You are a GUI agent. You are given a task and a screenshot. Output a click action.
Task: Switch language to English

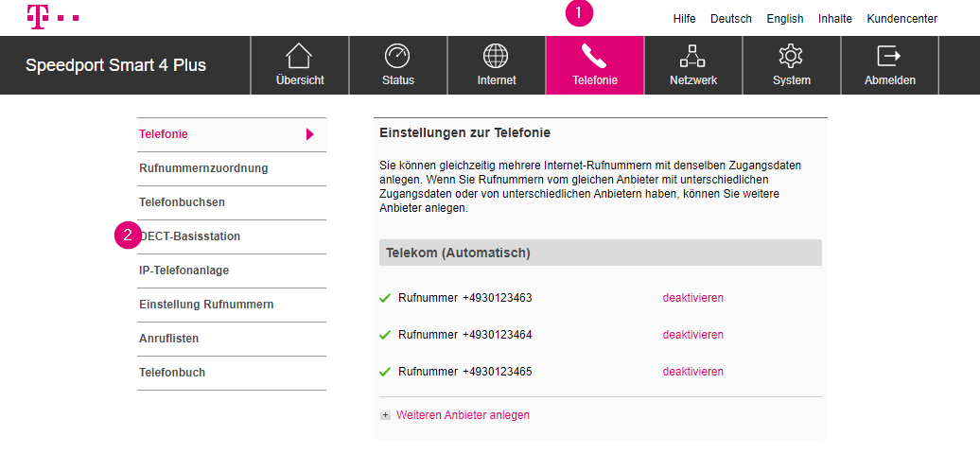tap(785, 19)
